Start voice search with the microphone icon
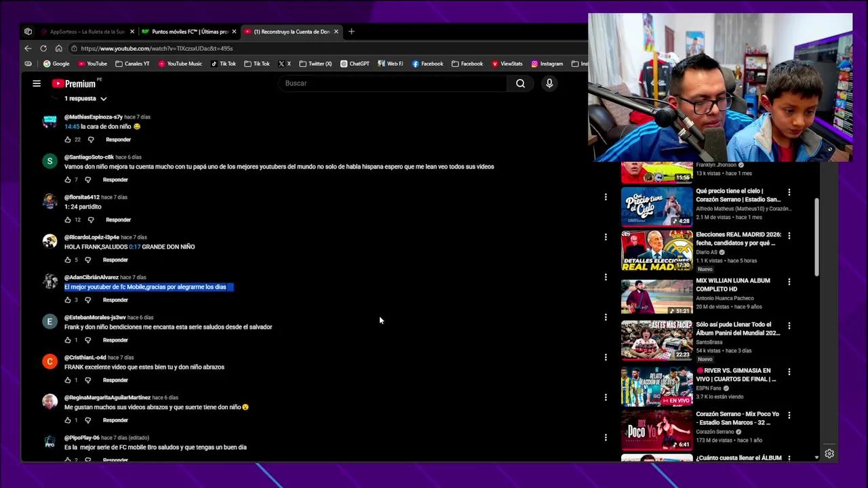This screenshot has height=488, width=868. 549,83
